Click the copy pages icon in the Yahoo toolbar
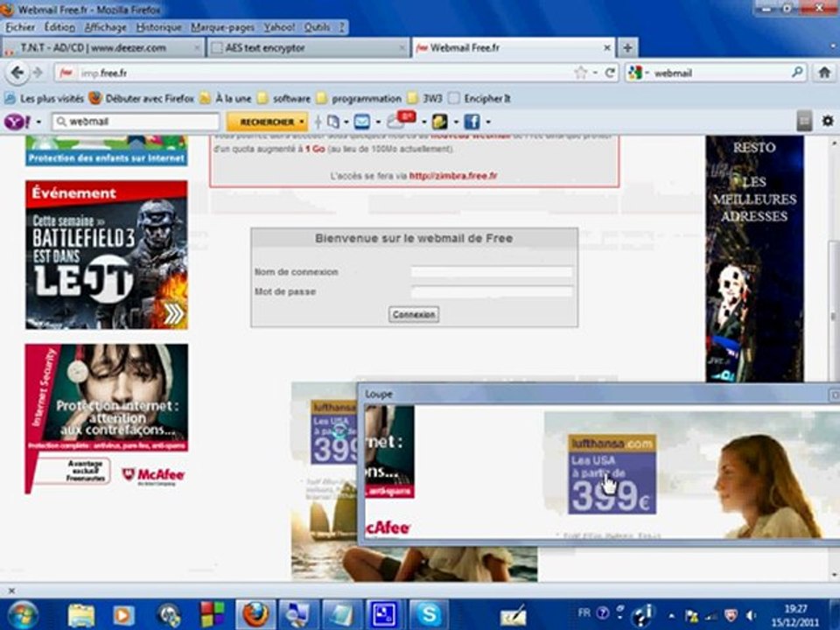 (x=333, y=122)
